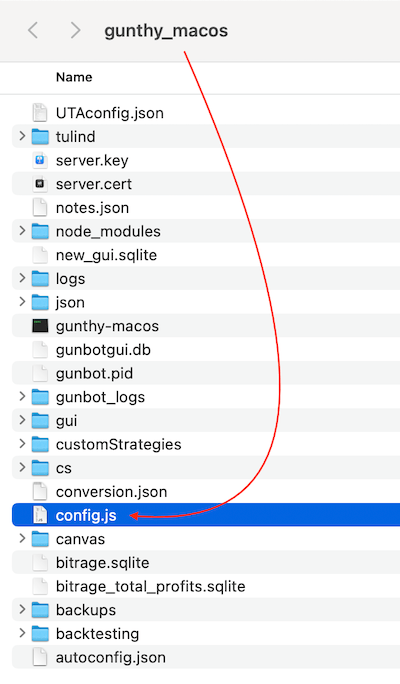Select the customStrategies folder name

(119, 445)
